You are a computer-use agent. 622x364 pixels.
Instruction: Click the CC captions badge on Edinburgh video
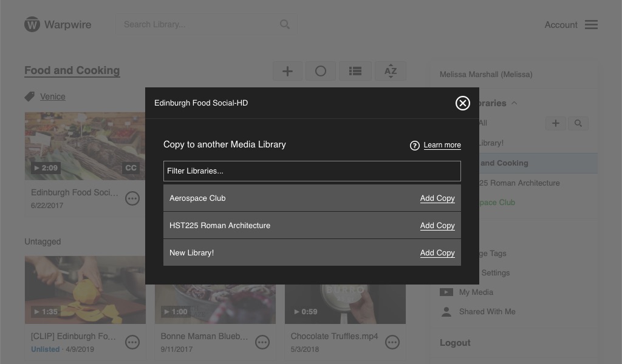point(131,168)
